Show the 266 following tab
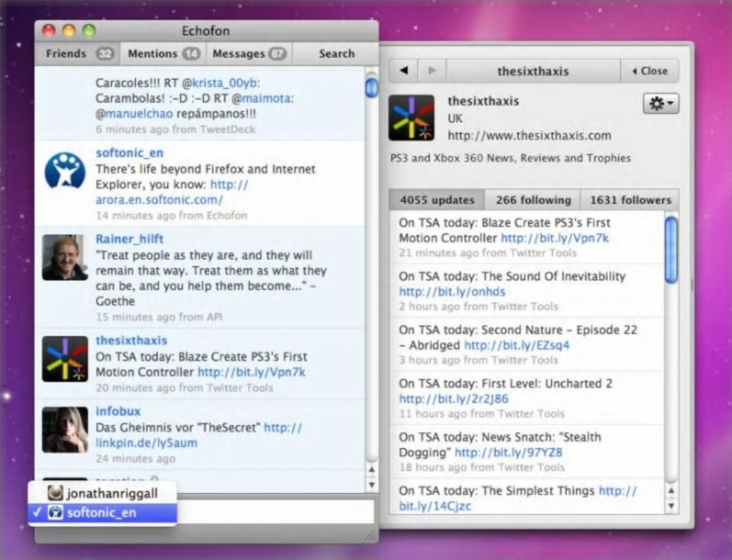The height and width of the screenshot is (560, 732). (x=533, y=200)
